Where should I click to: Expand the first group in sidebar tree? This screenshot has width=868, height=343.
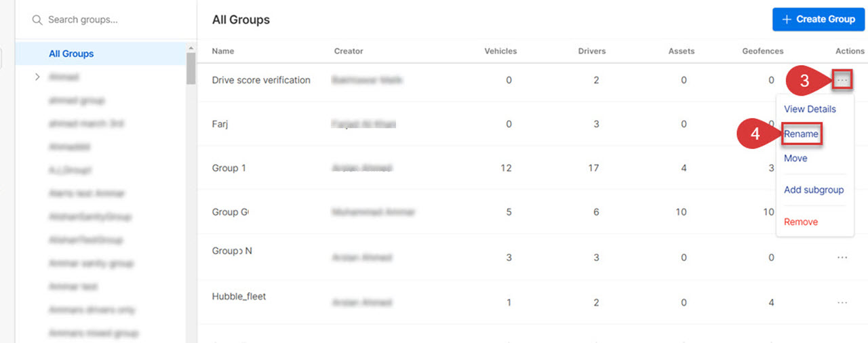[37, 77]
